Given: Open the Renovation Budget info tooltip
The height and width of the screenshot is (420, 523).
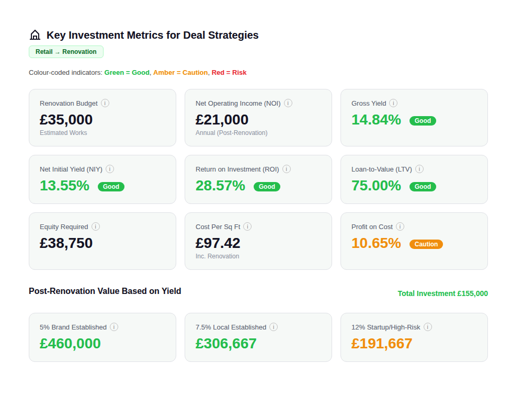Looking at the screenshot, I should 105,103.
